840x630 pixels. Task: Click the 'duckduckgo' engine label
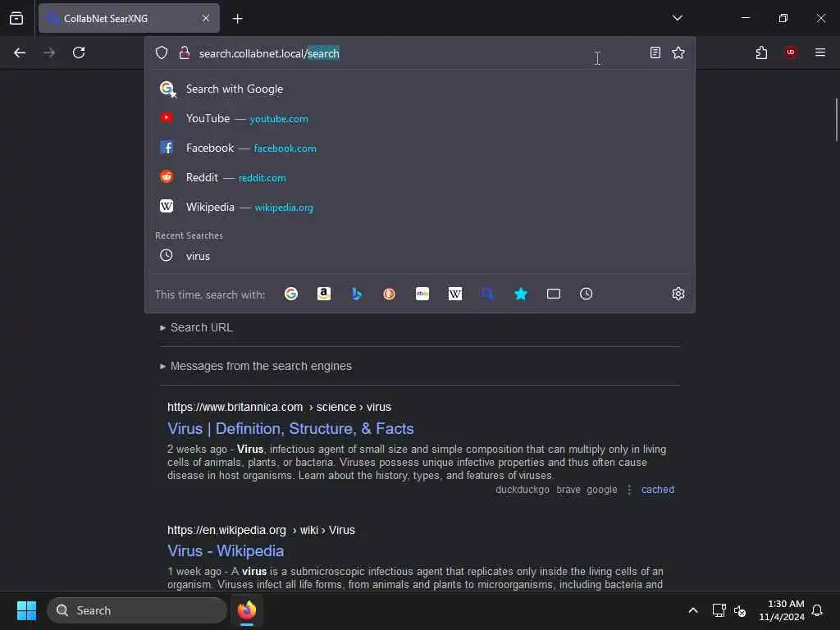click(x=523, y=490)
